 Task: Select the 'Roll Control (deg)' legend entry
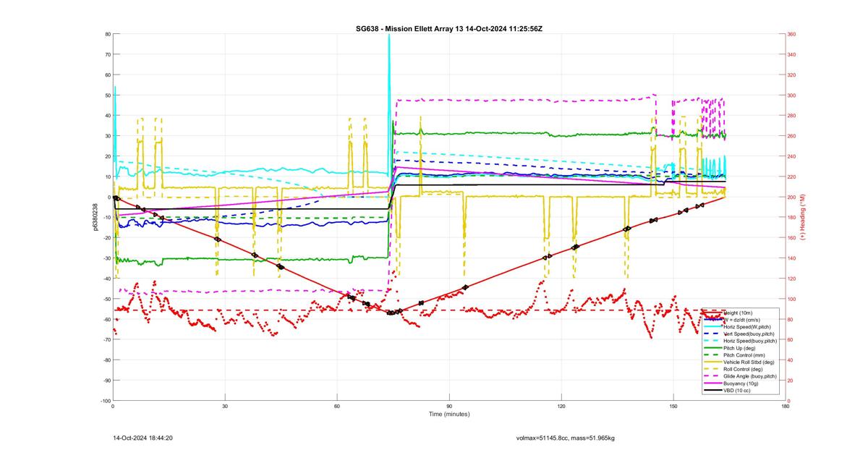(743, 368)
